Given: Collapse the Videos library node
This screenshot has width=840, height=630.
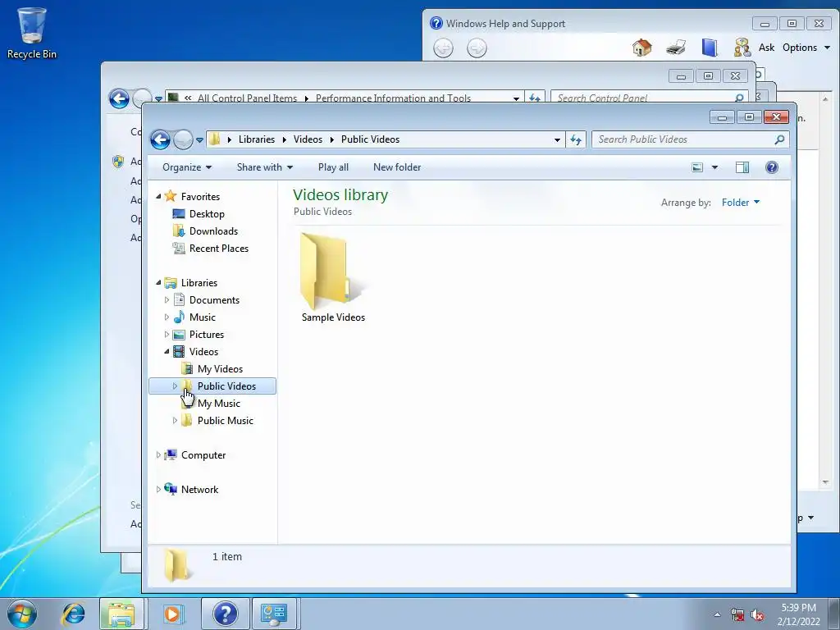Looking at the screenshot, I should click(x=167, y=351).
